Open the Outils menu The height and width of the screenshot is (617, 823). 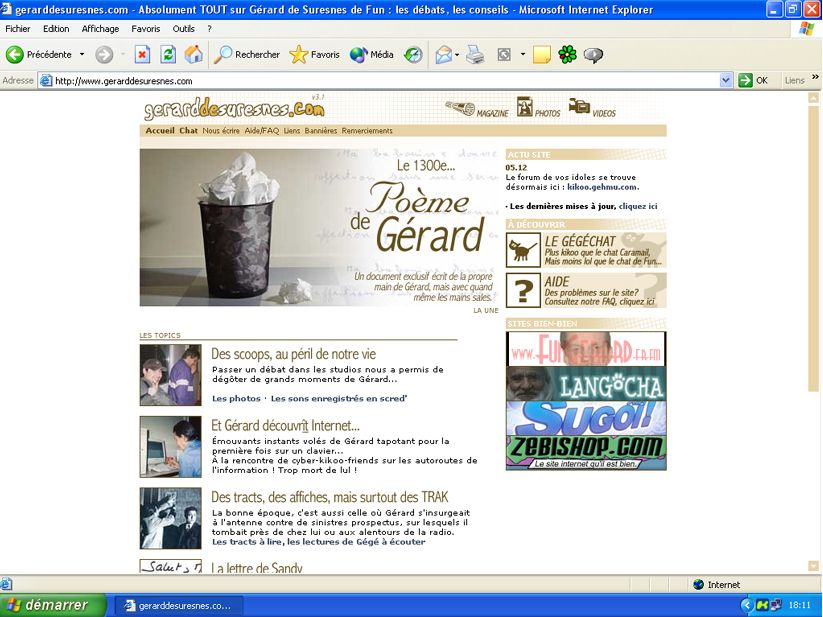[184, 29]
